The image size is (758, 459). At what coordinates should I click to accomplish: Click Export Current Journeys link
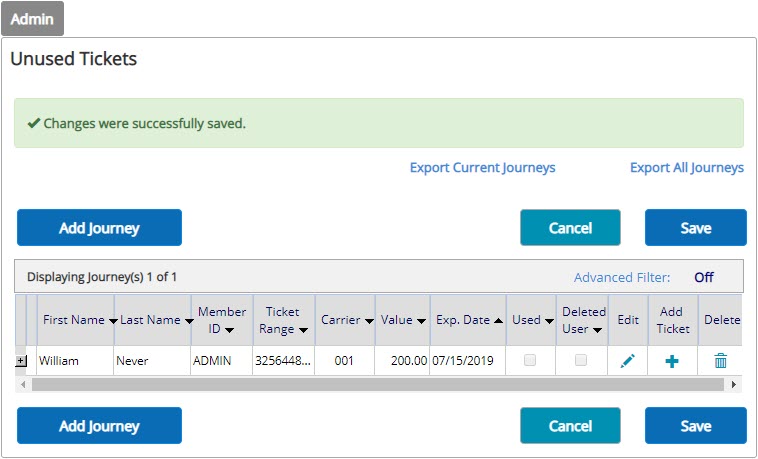(x=482, y=167)
